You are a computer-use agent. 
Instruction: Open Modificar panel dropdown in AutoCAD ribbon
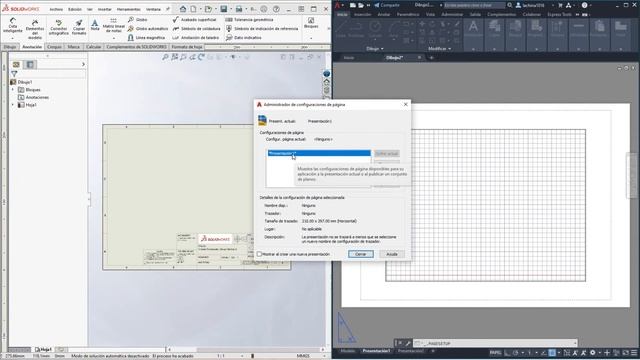(439, 49)
